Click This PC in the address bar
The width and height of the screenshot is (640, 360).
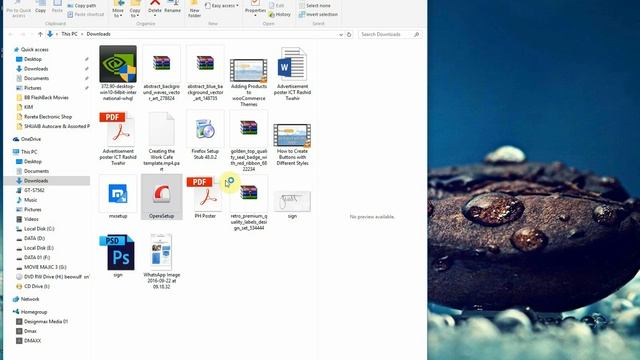[x=69, y=34]
